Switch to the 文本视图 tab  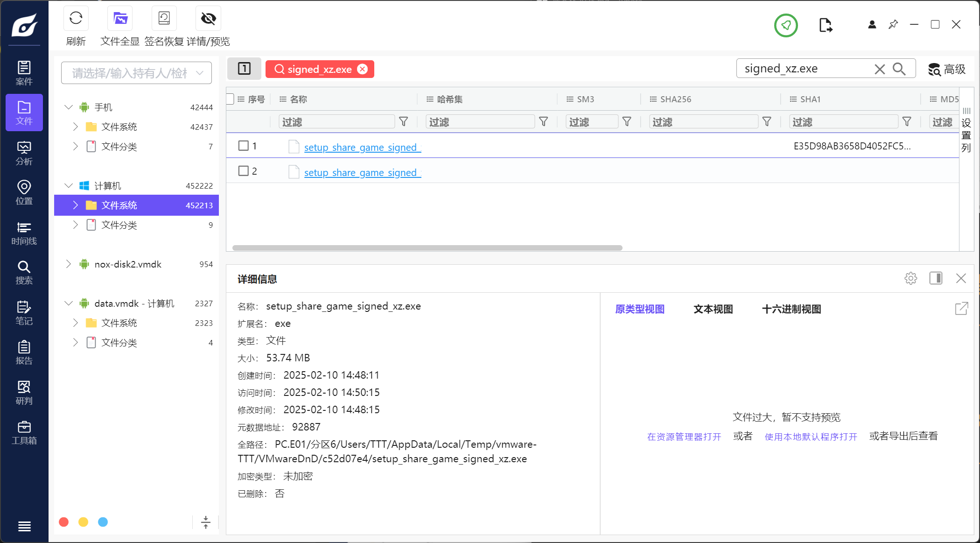point(713,309)
